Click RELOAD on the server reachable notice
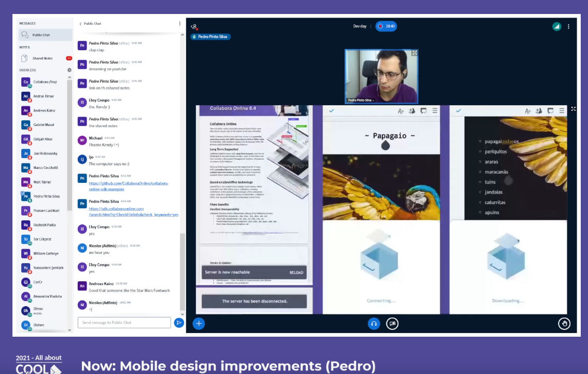 click(296, 272)
